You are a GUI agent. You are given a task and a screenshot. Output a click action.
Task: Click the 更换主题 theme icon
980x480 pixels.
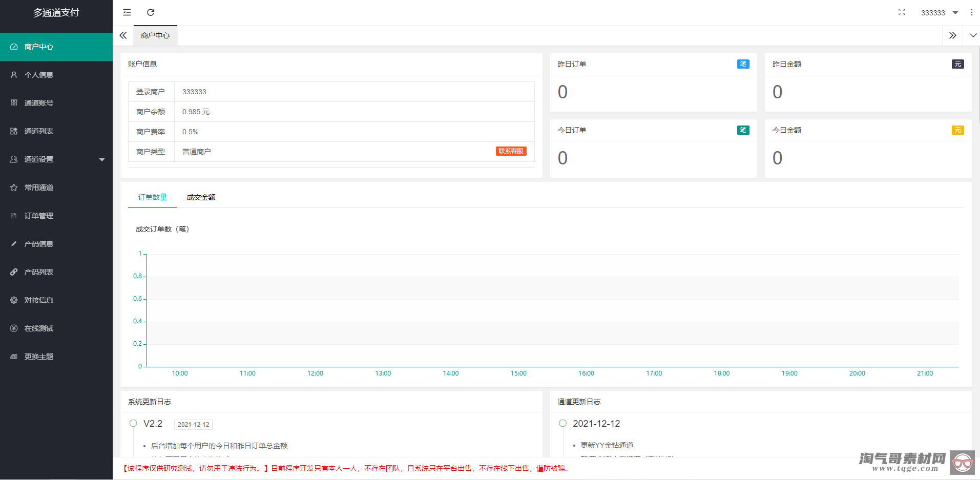[x=14, y=357]
